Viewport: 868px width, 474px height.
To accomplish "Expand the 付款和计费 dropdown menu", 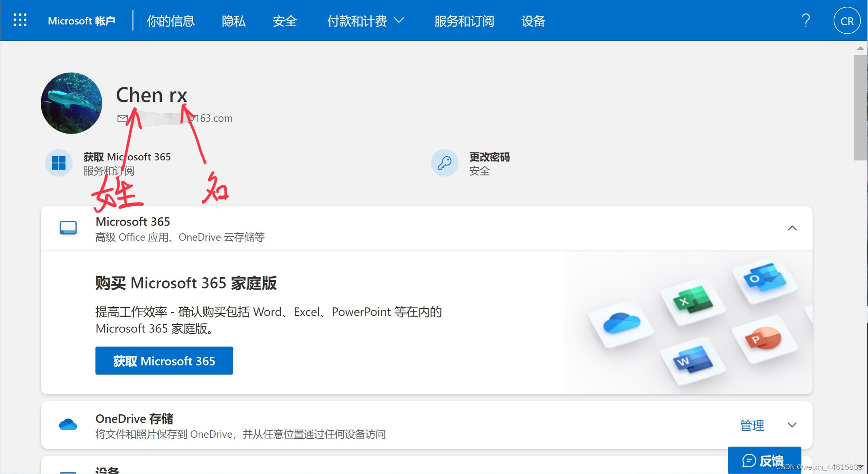I will (365, 21).
